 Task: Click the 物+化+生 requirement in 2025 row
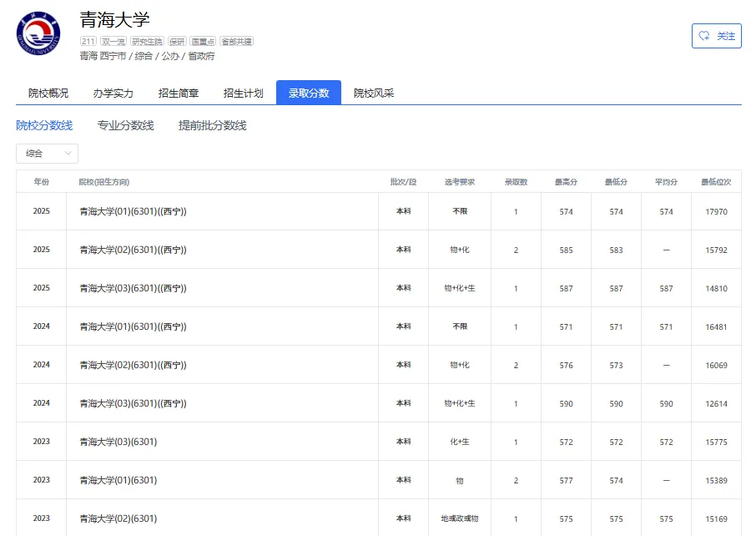pyautogui.click(x=460, y=288)
